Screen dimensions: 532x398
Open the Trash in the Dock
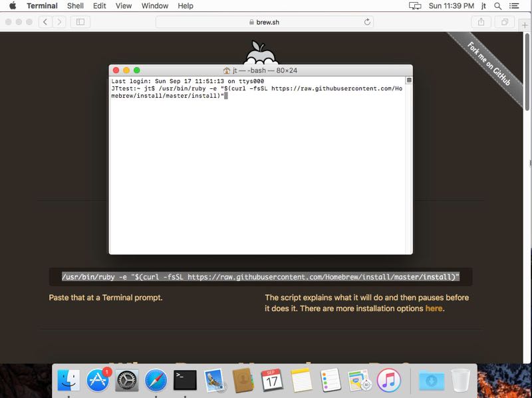click(x=461, y=379)
